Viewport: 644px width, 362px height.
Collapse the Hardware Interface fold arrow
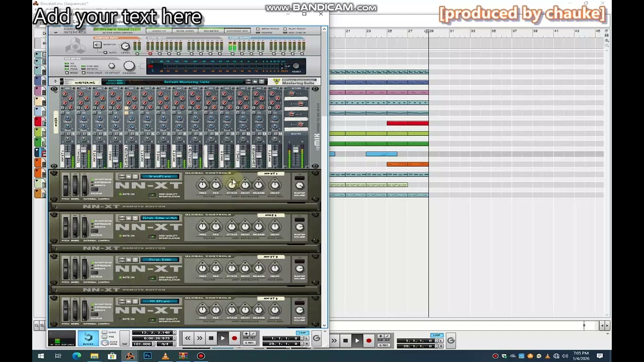pyautogui.click(x=56, y=32)
